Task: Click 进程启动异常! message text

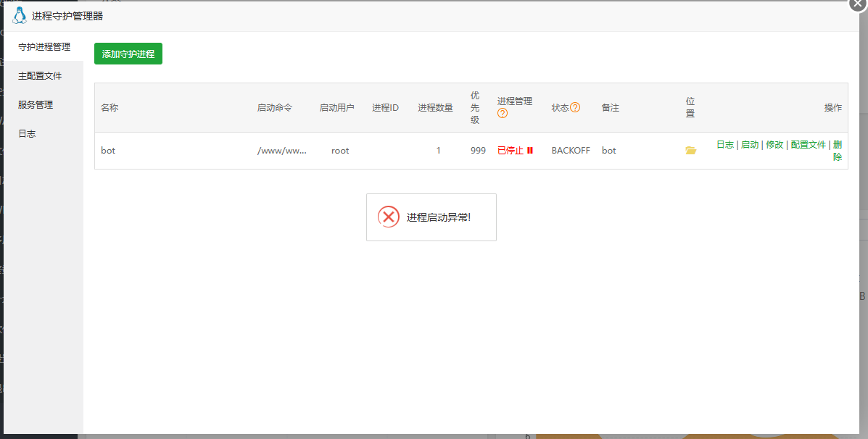Action: pyautogui.click(x=439, y=217)
